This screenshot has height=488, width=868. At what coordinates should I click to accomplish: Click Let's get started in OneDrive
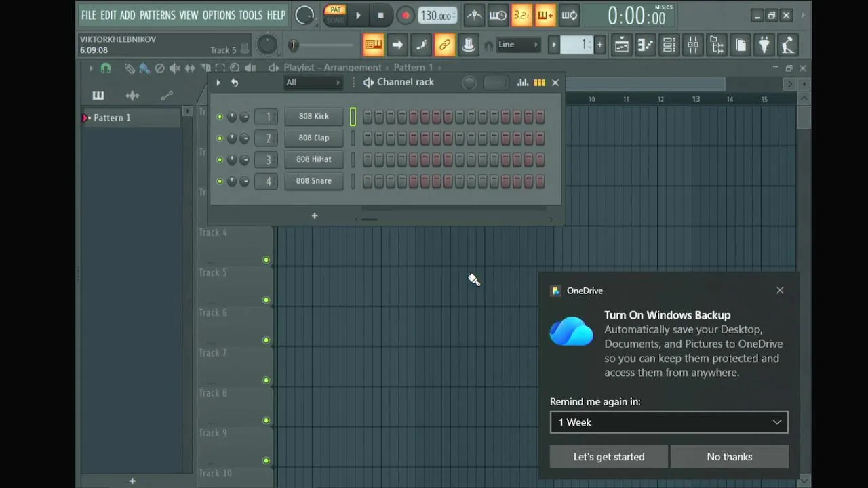(609, 457)
